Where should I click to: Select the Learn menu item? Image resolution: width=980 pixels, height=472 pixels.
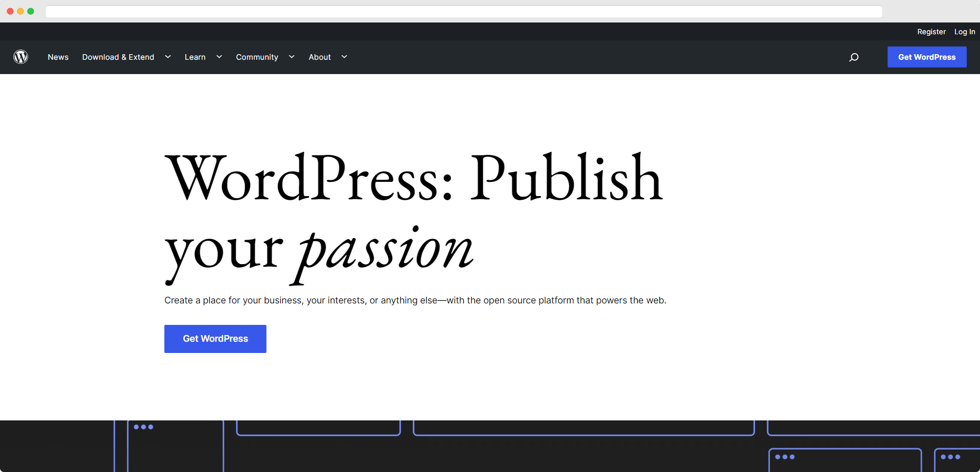pos(195,57)
